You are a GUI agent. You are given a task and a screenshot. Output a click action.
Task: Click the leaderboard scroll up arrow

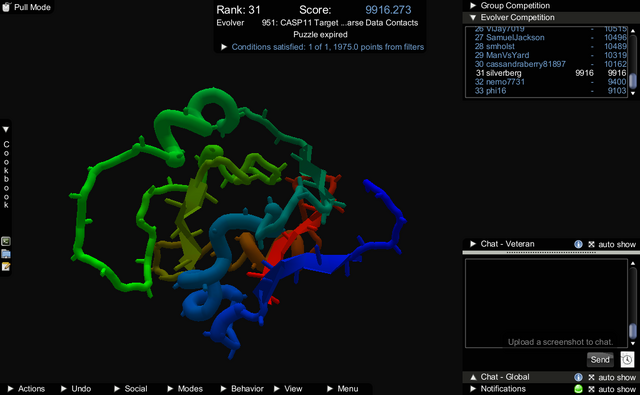click(x=633, y=31)
